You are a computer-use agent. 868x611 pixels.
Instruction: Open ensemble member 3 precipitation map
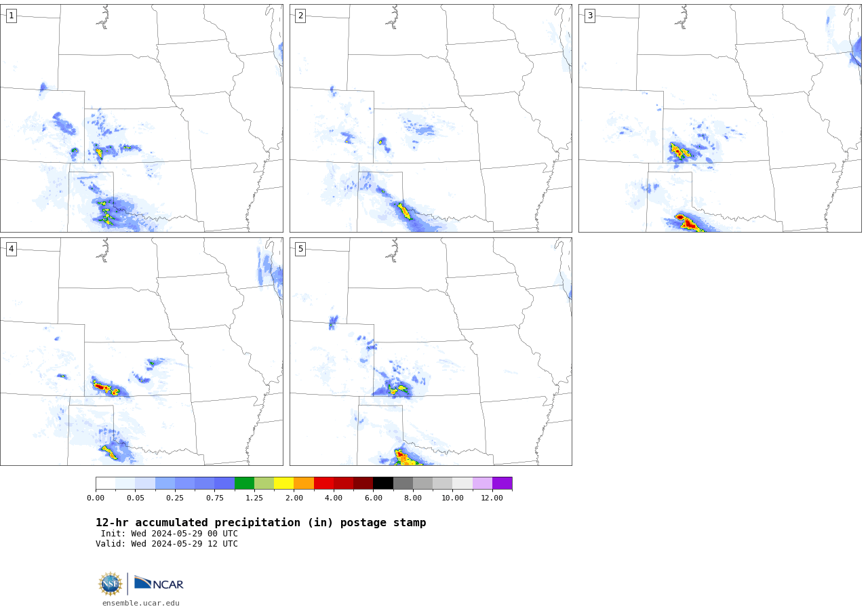[720, 118]
